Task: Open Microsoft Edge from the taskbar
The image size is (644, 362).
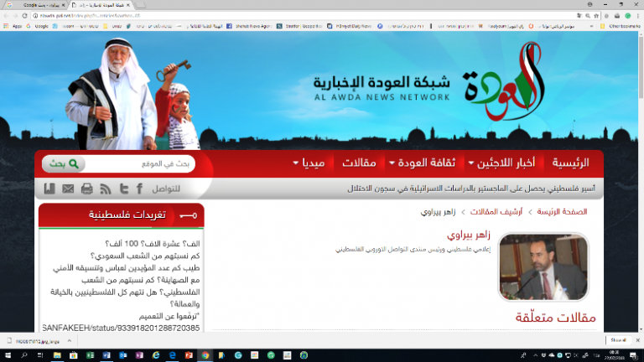Action: tap(172, 355)
